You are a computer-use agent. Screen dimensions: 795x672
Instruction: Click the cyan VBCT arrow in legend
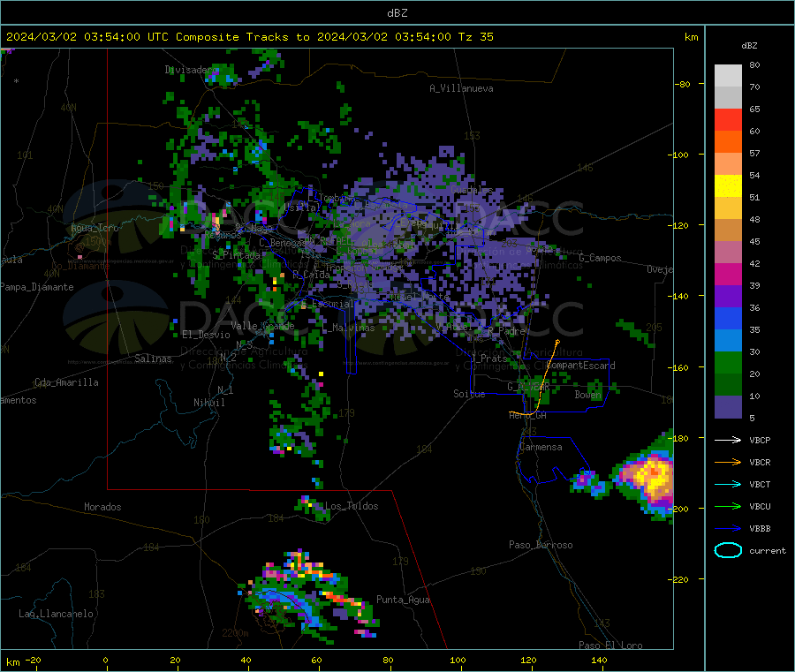pyautogui.click(x=728, y=484)
